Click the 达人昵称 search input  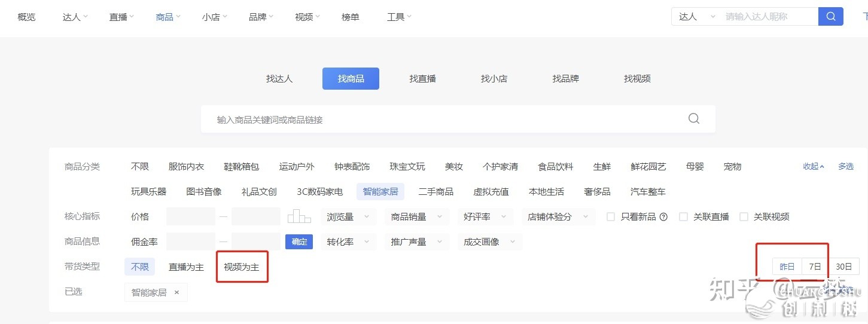click(x=768, y=17)
